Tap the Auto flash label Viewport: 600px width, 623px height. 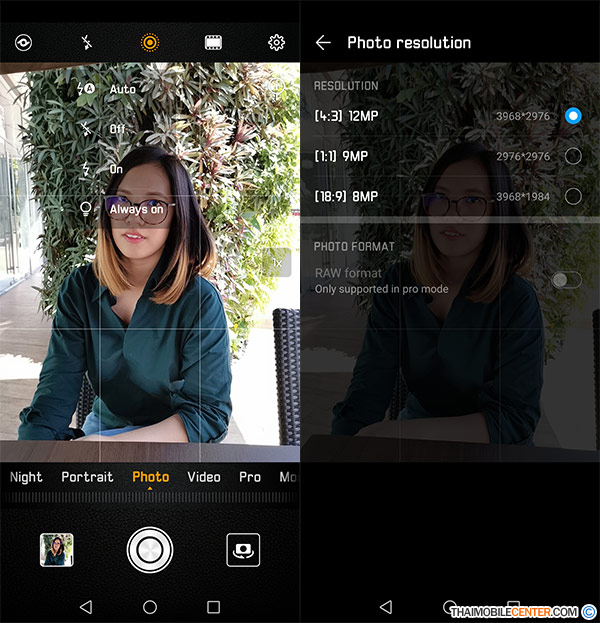123,89
